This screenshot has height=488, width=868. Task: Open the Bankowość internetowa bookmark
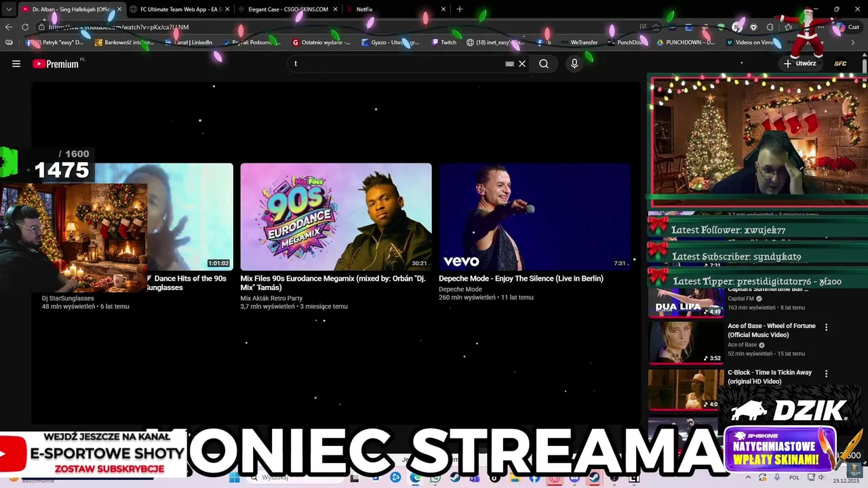tap(125, 42)
